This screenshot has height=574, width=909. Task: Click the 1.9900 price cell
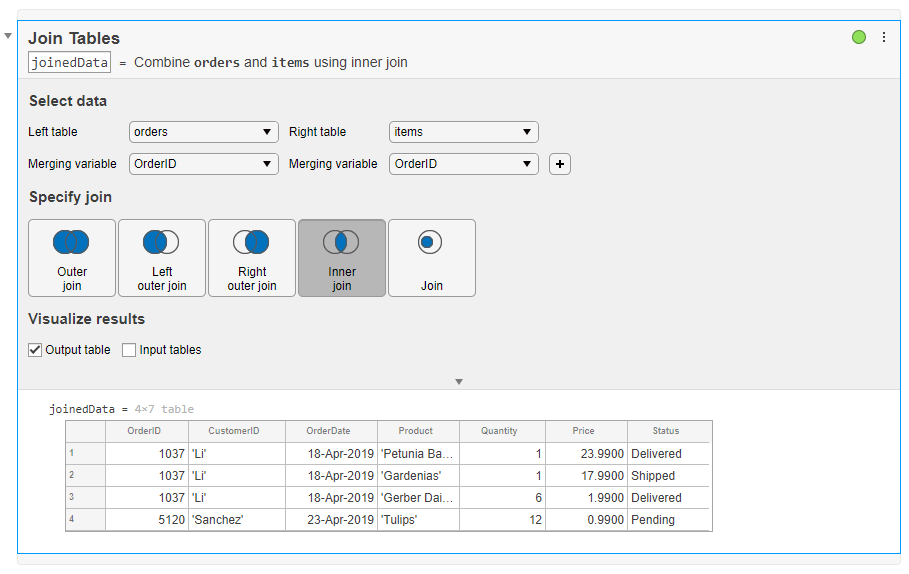pyautogui.click(x=586, y=498)
